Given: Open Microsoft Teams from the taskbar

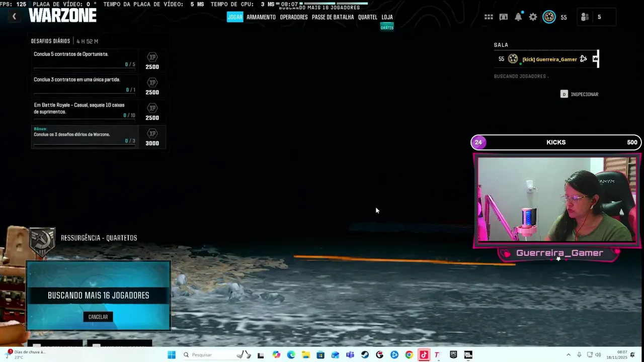Looking at the screenshot, I should (x=350, y=355).
